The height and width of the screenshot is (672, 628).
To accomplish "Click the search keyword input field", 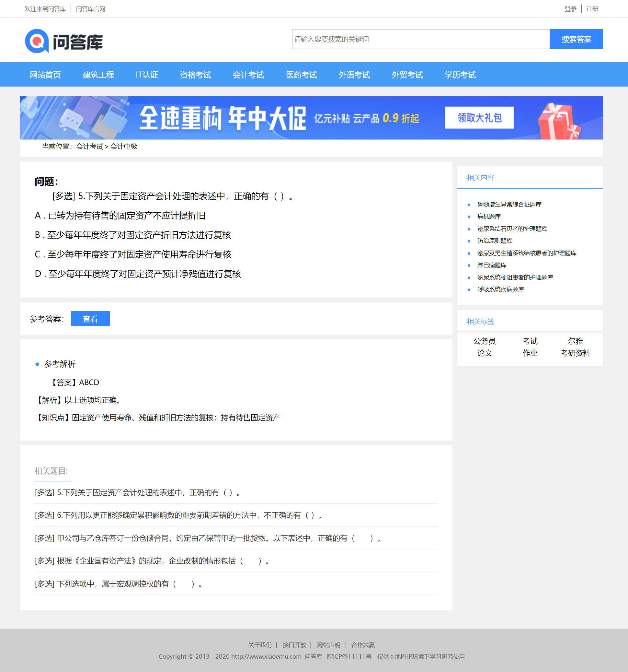I will coord(405,39).
